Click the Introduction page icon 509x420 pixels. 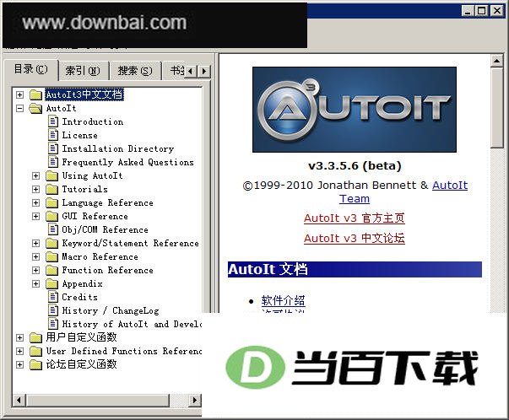53,121
